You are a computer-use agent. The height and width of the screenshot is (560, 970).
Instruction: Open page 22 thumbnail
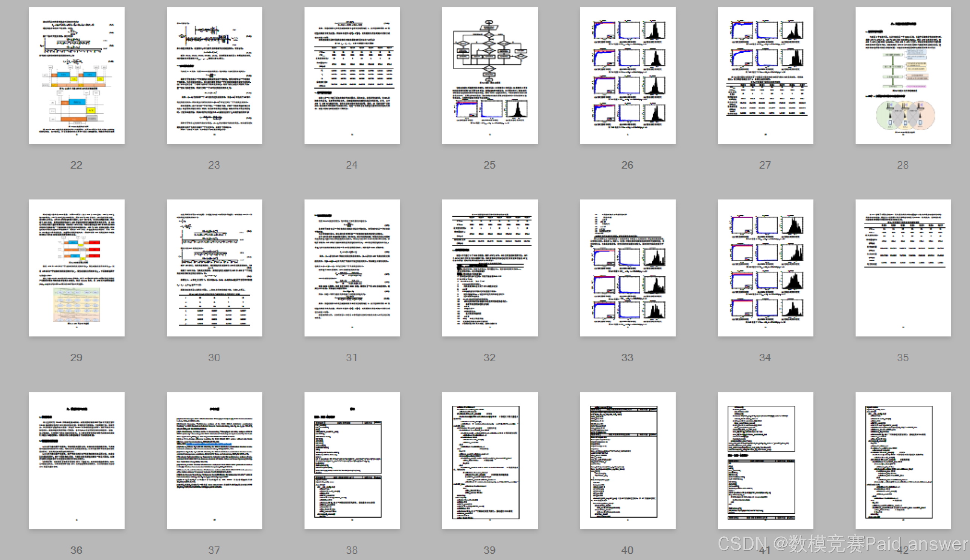(76, 75)
